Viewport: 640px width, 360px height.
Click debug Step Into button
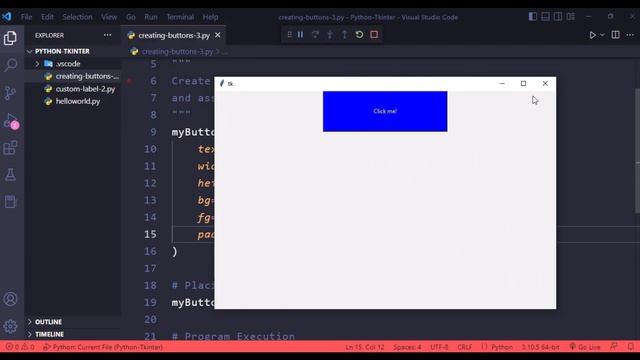(330, 35)
